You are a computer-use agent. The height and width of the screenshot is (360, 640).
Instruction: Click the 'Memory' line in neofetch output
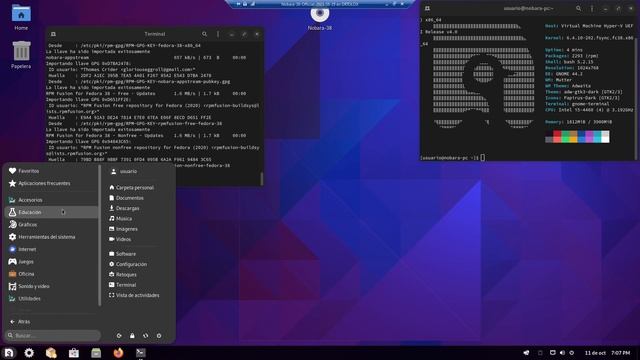point(578,122)
